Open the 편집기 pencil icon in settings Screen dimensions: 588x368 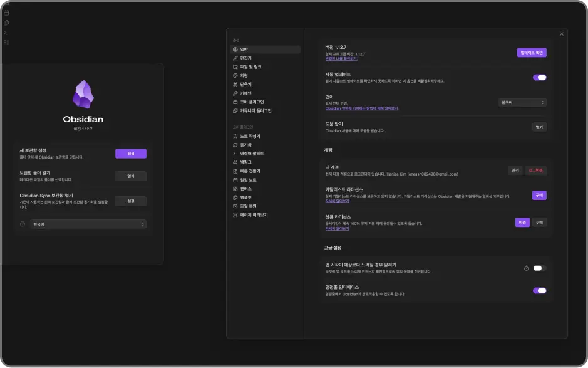[235, 58]
